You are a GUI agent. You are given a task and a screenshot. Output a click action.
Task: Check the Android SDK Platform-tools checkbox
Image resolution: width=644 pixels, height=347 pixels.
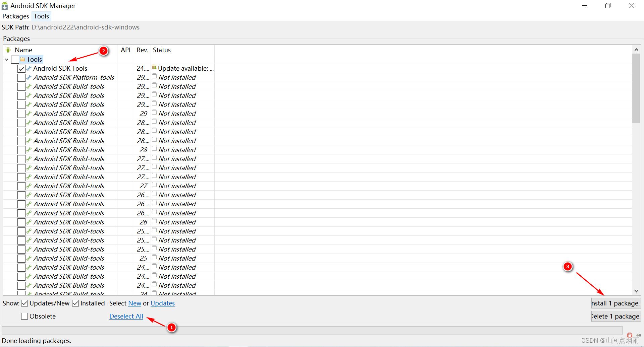[21, 78]
